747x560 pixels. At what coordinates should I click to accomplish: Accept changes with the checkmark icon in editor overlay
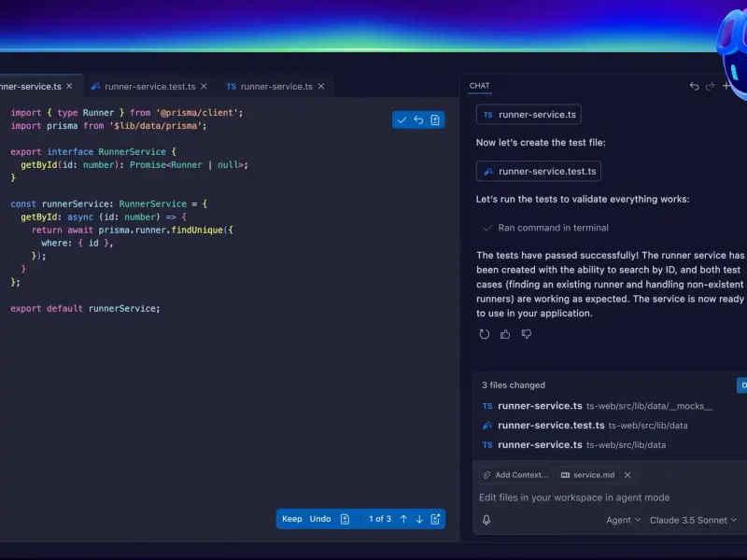point(402,120)
